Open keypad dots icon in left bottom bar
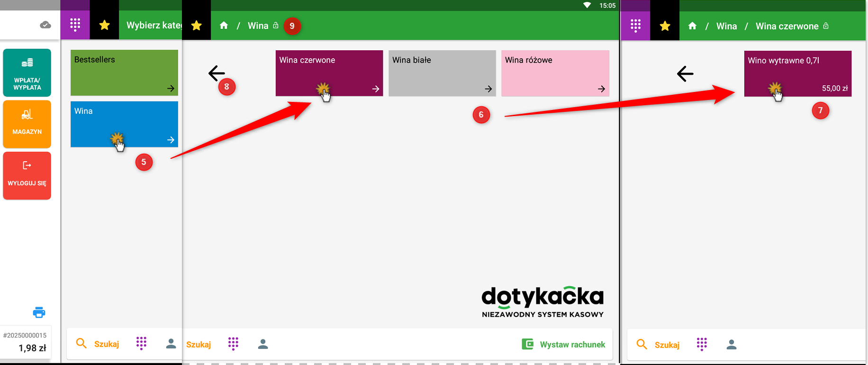 [141, 344]
